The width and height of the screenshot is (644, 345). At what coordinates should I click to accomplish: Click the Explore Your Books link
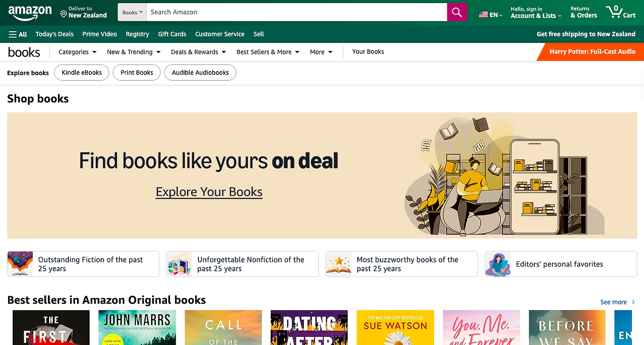(209, 192)
